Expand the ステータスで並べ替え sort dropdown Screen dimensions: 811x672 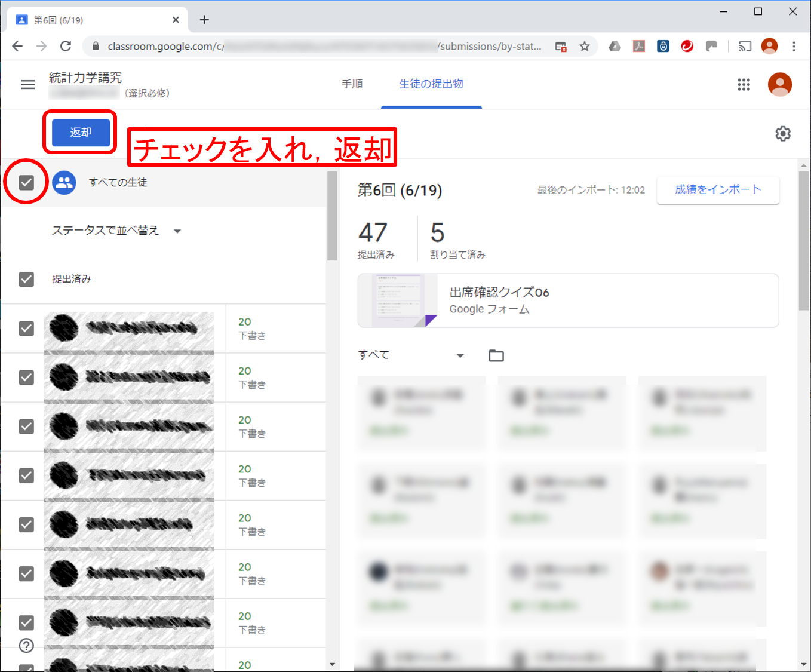pyautogui.click(x=116, y=231)
